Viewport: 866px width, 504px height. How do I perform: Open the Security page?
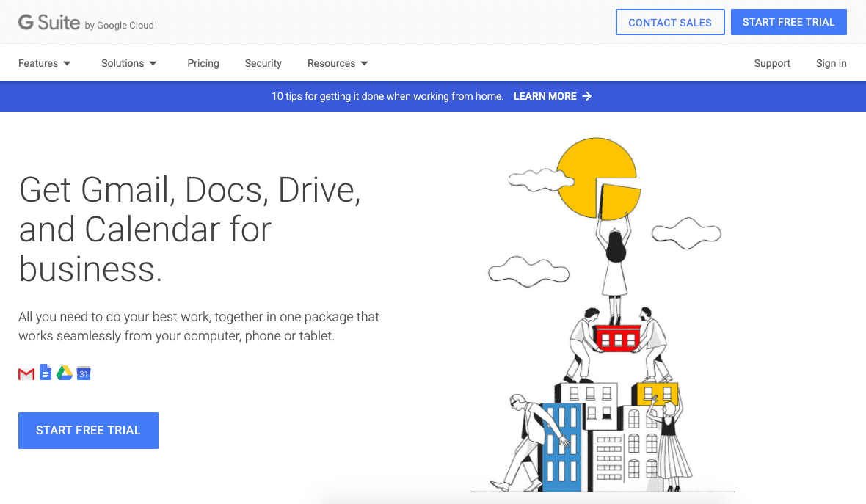coord(263,64)
